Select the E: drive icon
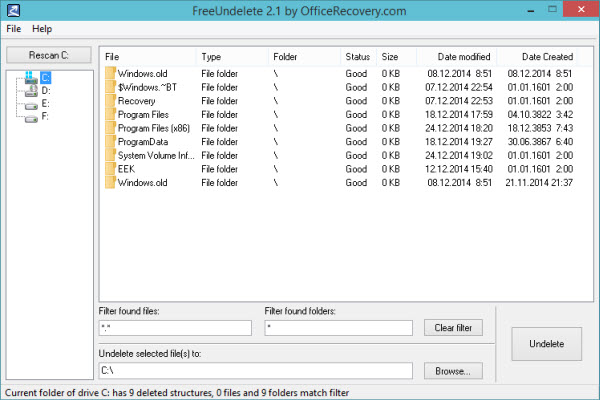 [x=31, y=106]
